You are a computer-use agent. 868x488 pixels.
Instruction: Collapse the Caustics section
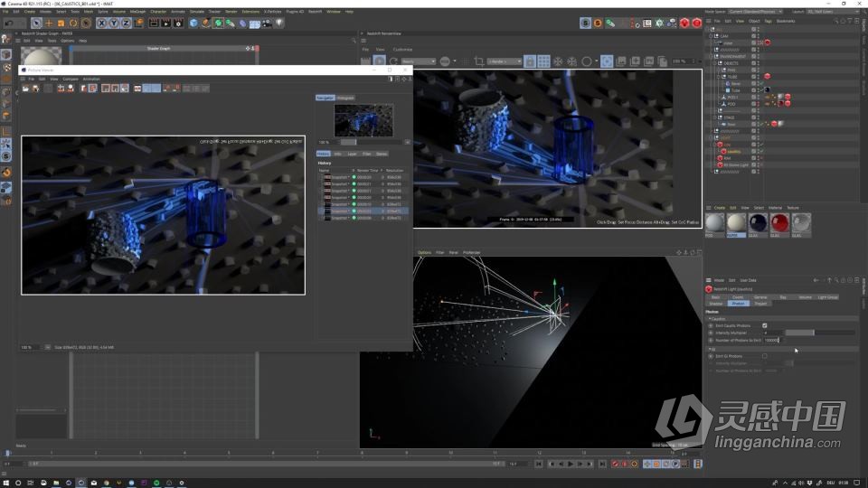pos(710,319)
